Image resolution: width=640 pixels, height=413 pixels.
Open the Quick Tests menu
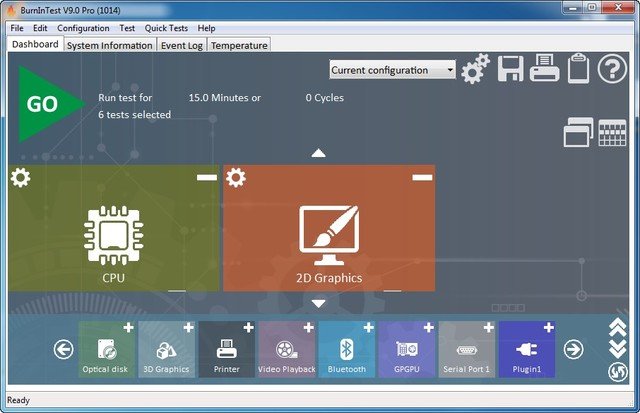coord(166,28)
